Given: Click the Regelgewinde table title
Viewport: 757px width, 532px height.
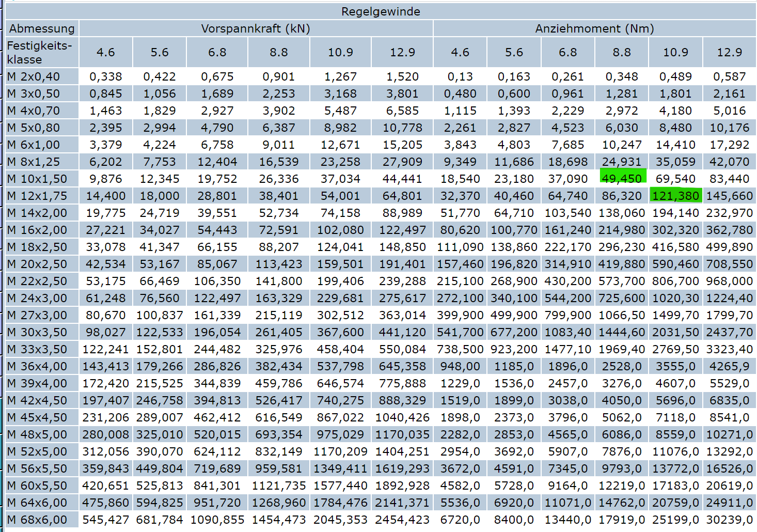Looking at the screenshot, I should pos(381,11).
